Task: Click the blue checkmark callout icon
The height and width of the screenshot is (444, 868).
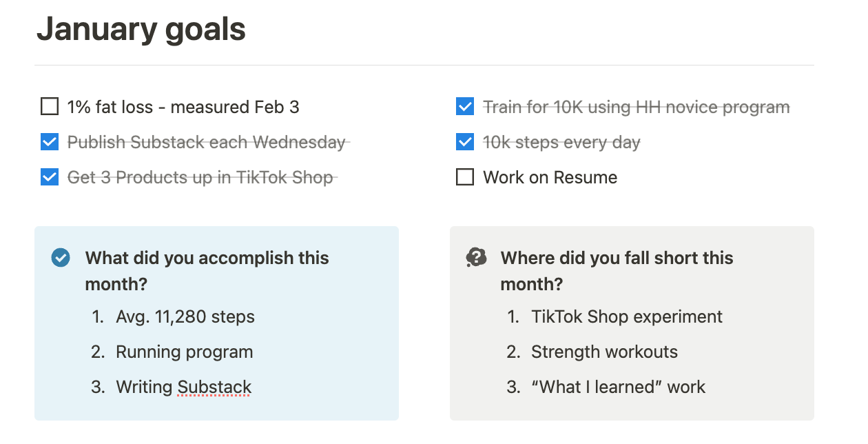Action: (61, 259)
